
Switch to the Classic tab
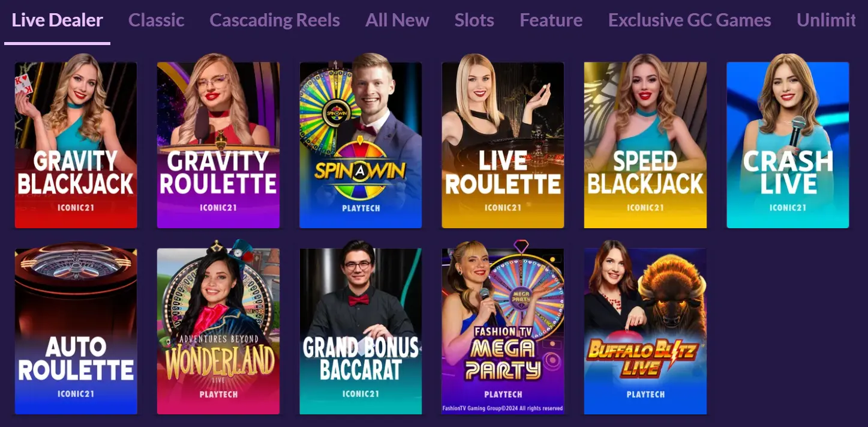coord(157,20)
